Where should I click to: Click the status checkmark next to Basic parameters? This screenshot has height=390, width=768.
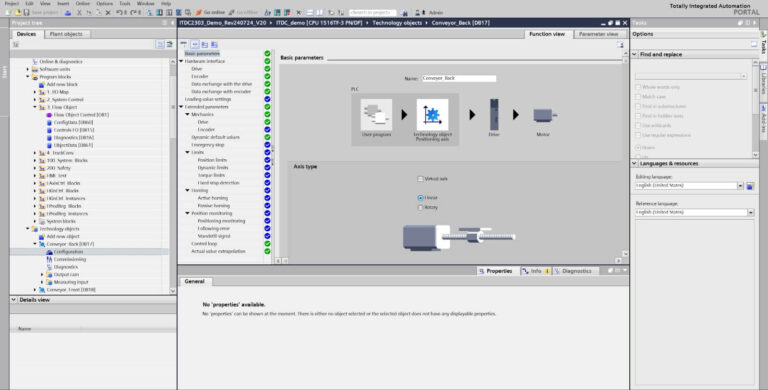click(267, 53)
